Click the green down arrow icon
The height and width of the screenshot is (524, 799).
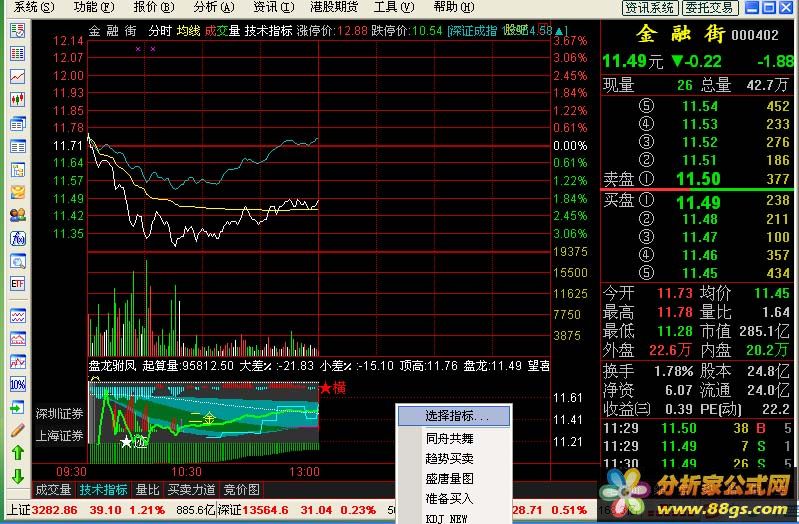point(17,476)
